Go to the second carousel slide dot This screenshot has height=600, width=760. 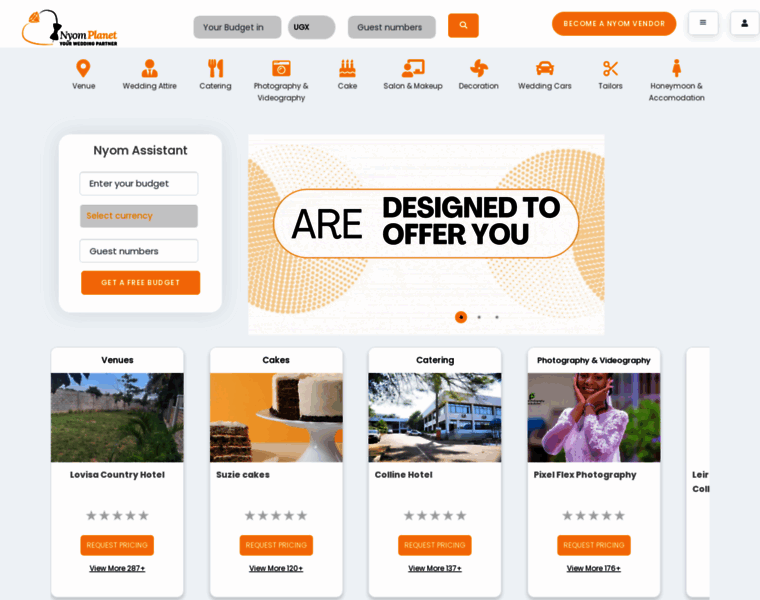pos(479,317)
